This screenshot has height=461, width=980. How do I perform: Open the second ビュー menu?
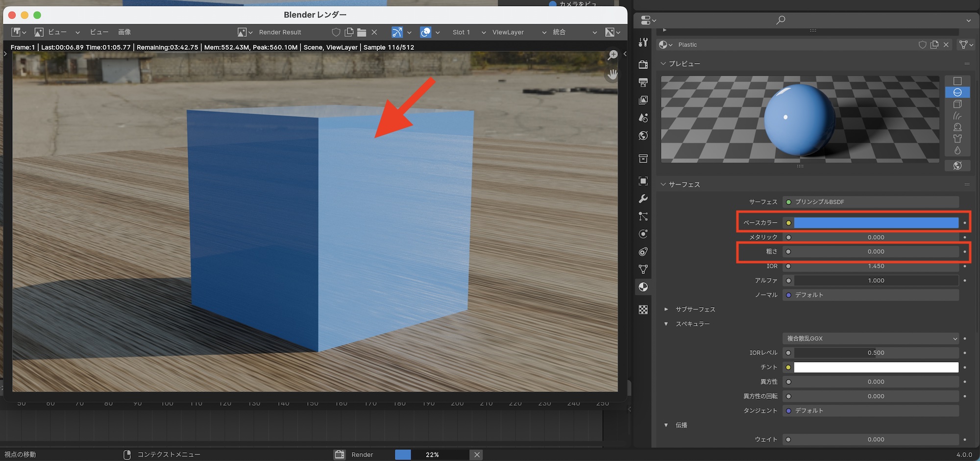[99, 32]
